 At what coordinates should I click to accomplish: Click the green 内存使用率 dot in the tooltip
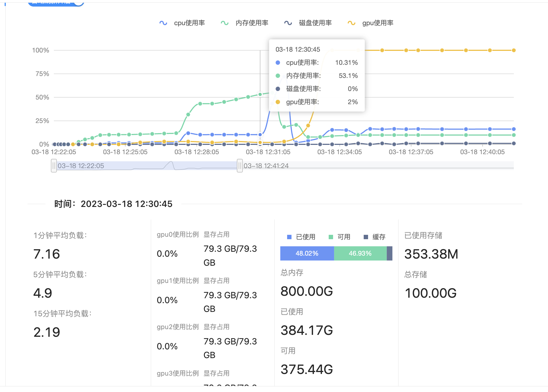[x=278, y=76]
